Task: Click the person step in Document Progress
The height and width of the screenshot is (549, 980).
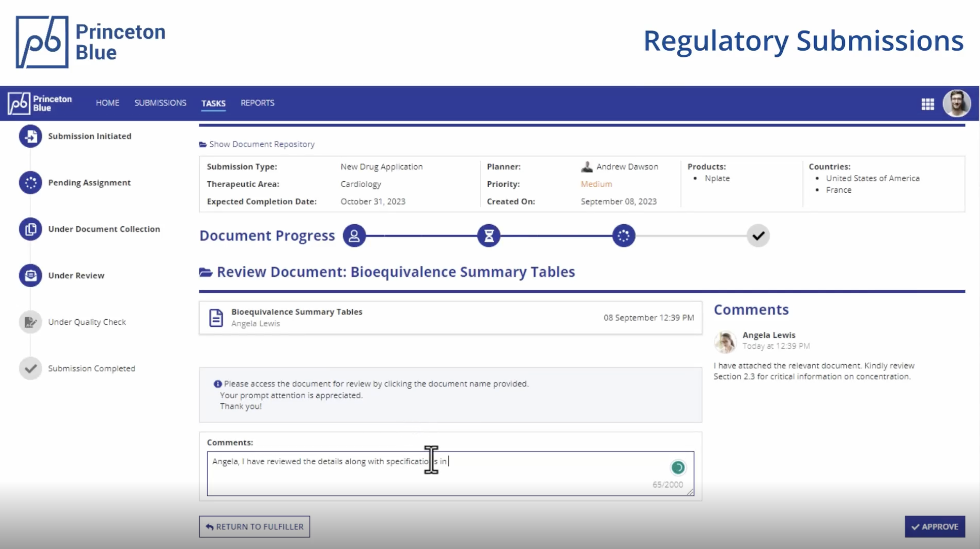Action: coord(354,236)
